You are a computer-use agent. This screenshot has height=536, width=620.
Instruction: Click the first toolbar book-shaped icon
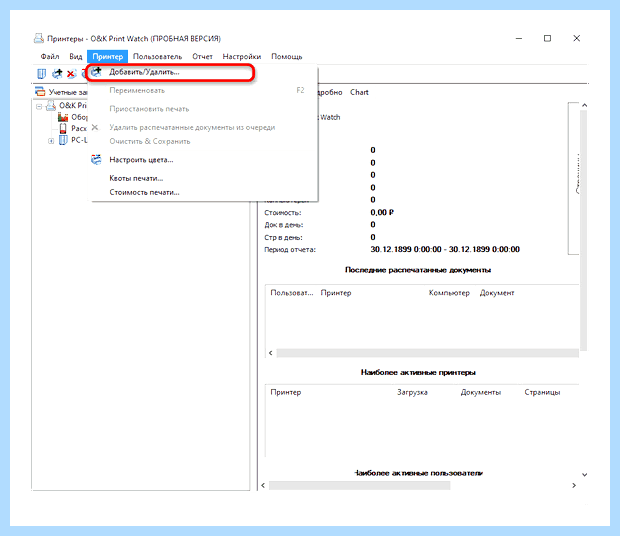[42, 74]
